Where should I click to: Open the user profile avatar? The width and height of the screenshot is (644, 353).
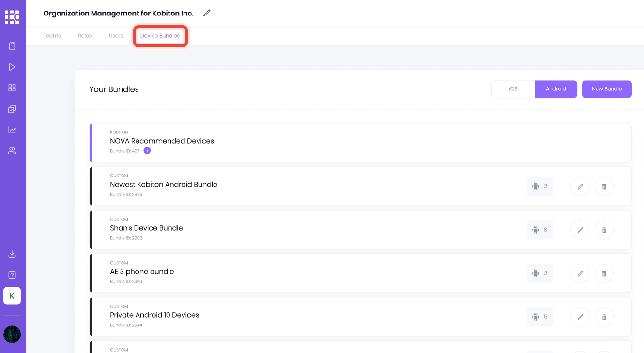click(x=12, y=335)
